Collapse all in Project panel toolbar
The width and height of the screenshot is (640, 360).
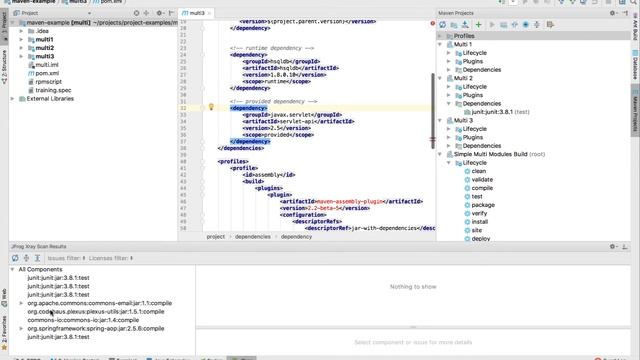[146, 13]
